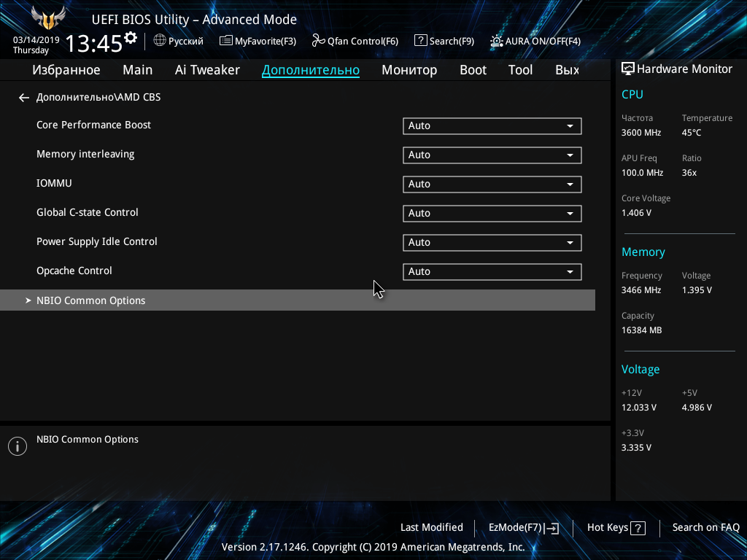Expand NBIO Common Options submenu
The height and width of the screenshot is (560, 747).
point(298,300)
